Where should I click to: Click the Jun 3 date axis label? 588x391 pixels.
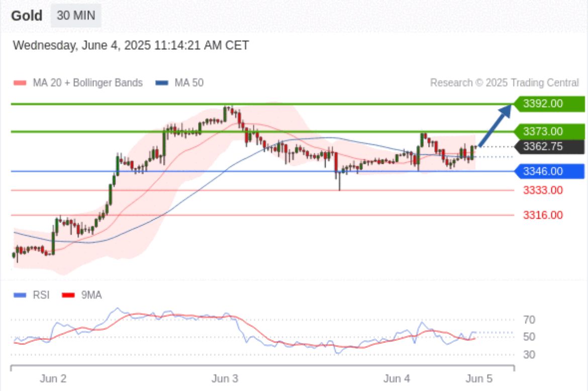[x=225, y=378]
